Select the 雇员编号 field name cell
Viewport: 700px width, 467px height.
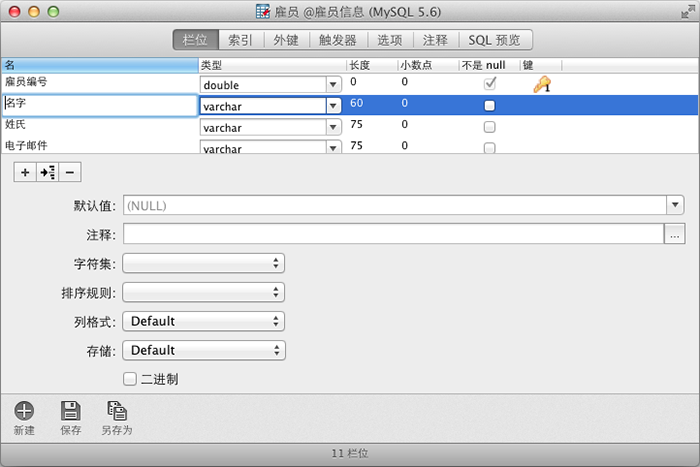pos(100,82)
